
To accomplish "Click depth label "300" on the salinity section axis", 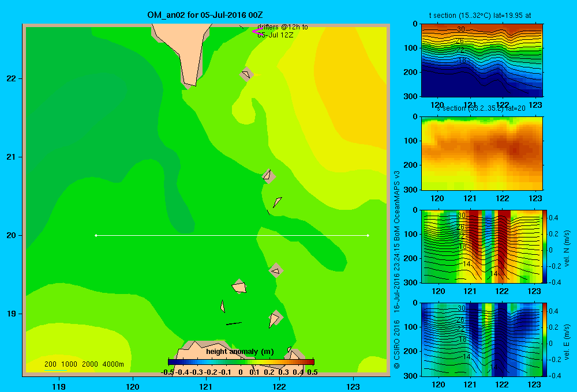I will pos(412,190).
